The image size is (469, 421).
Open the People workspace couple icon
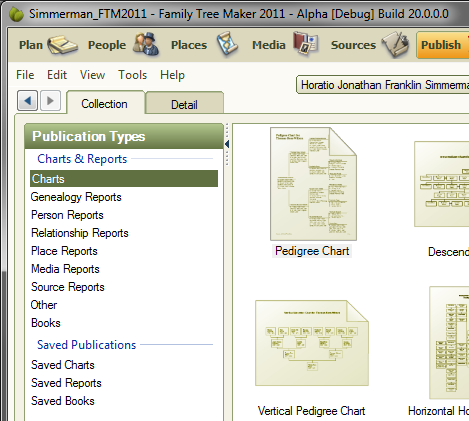tap(146, 44)
